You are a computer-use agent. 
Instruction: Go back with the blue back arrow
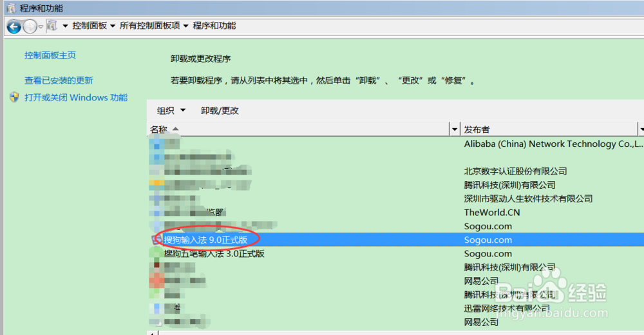14,27
